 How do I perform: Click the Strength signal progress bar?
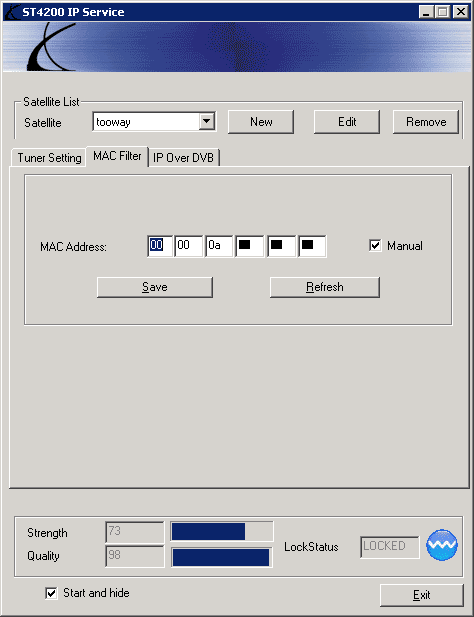point(222,532)
